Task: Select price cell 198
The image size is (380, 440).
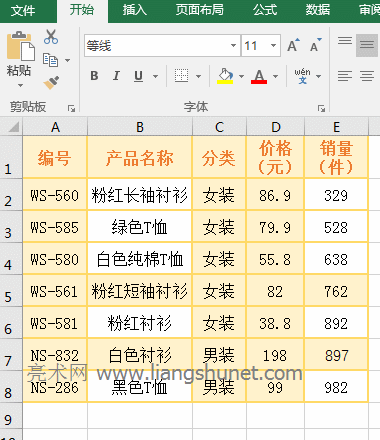Action: (275, 355)
